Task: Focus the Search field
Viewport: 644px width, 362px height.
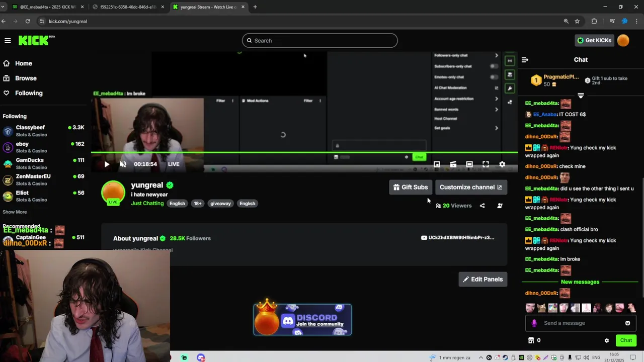Action: pos(320,40)
